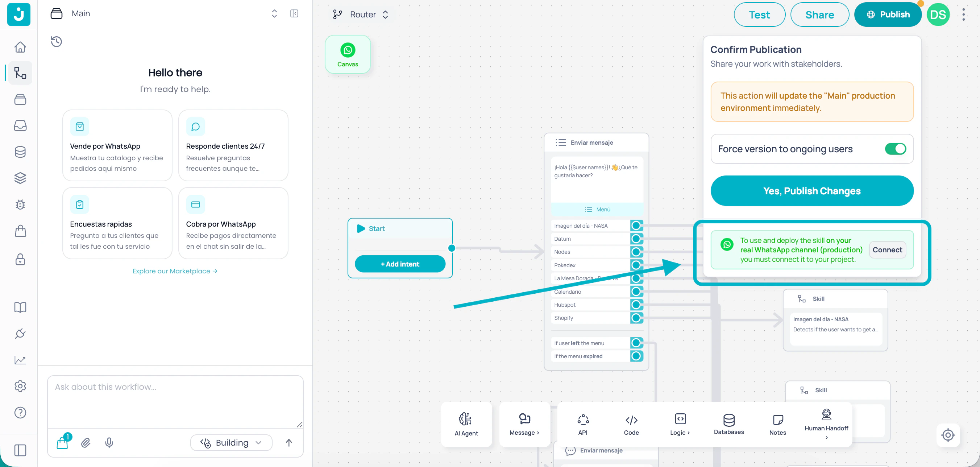Open the three-dot options menu top right
980x467 pixels.
(x=964, y=14)
